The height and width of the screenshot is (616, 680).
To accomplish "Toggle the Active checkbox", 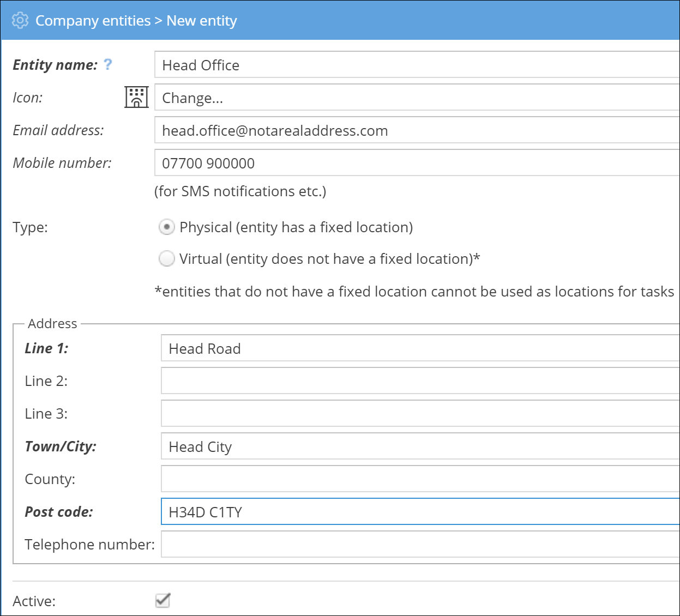I will coord(163,600).
